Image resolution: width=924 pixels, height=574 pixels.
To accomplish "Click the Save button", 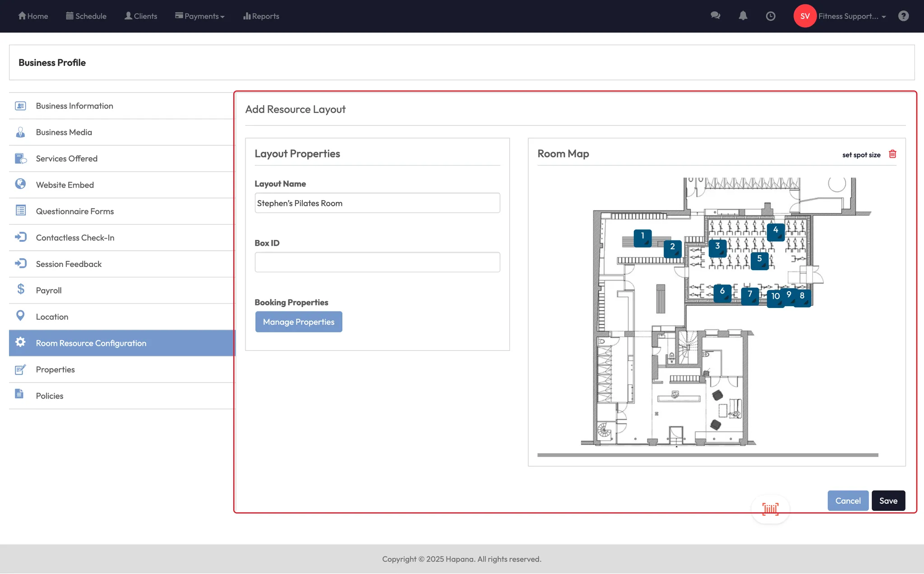I will 888,501.
